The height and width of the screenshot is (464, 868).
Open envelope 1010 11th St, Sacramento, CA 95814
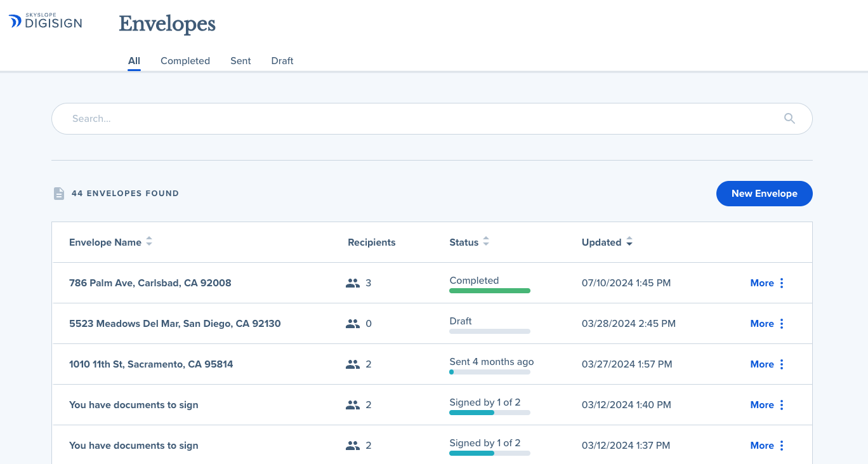coord(151,364)
